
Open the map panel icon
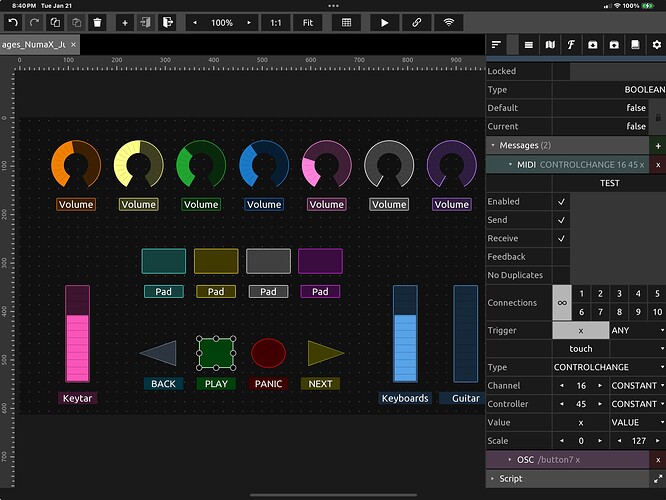(550, 45)
